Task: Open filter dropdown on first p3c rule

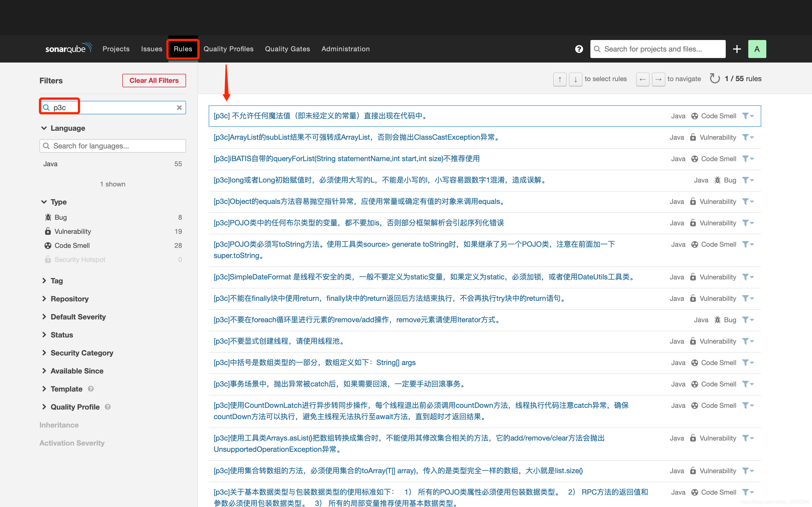Action: click(x=748, y=116)
